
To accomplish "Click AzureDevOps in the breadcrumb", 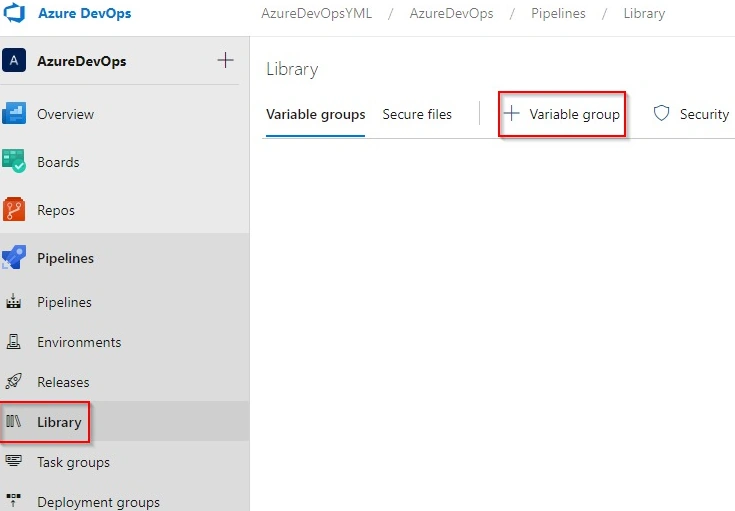I will click(451, 13).
